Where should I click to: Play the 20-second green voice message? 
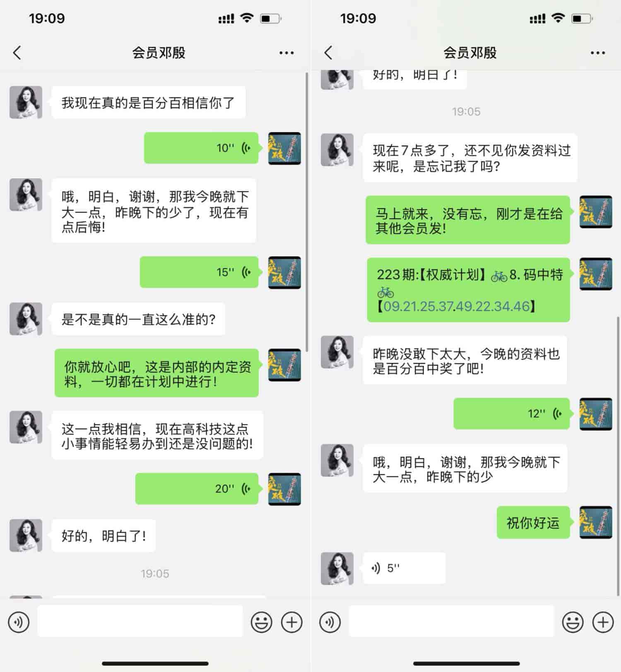pos(197,489)
